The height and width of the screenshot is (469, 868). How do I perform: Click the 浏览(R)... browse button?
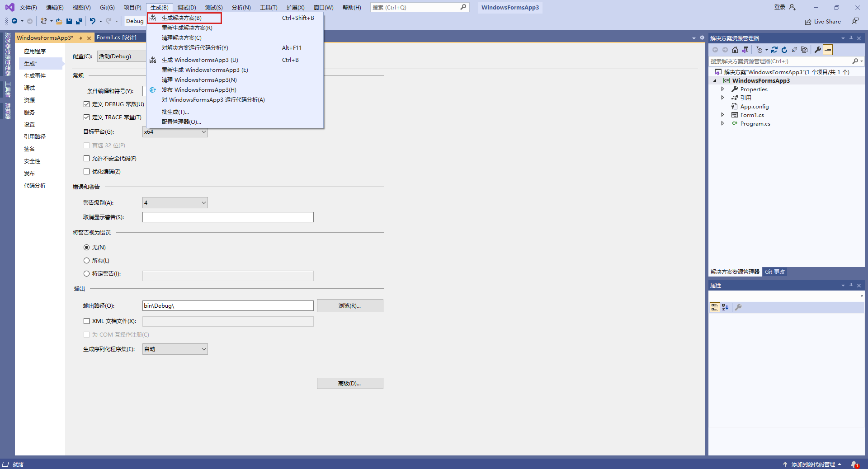350,306
